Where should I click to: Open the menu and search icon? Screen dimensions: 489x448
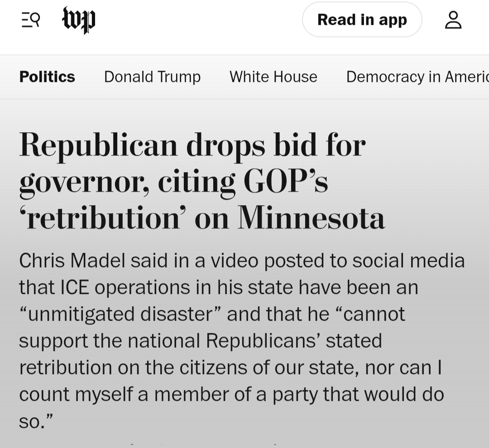coord(31,20)
